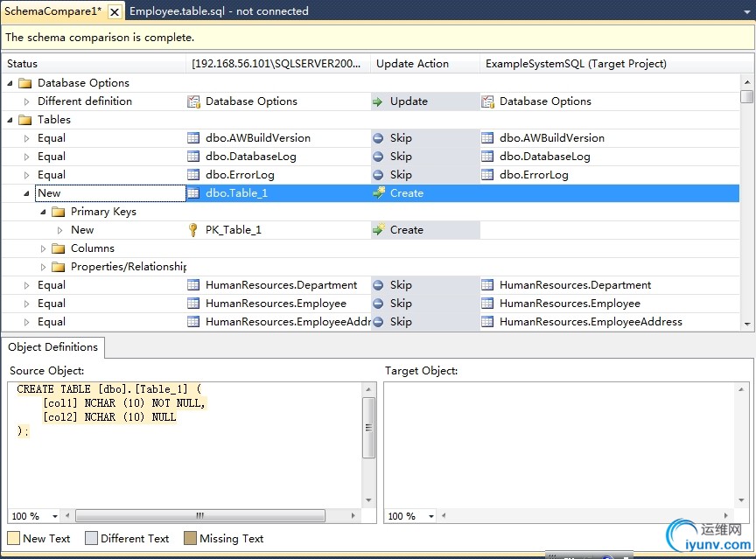Click source table icon for dbo.DatabaseLog
The width and height of the screenshot is (756, 559).
point(193,157)
